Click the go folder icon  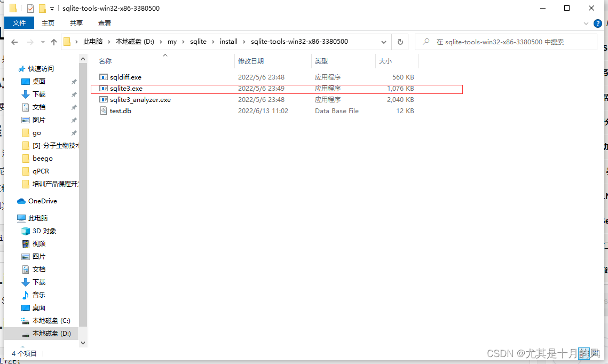(x=26, y=133)
